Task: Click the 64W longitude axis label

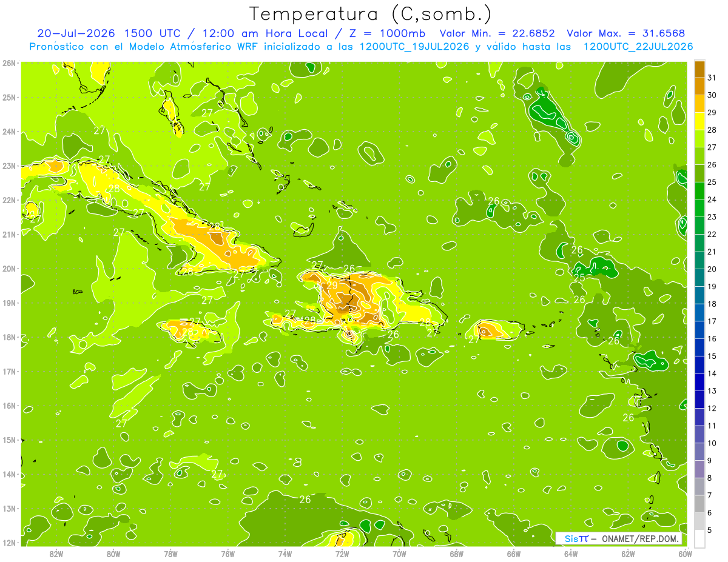Action: click(x=570, y=553)
